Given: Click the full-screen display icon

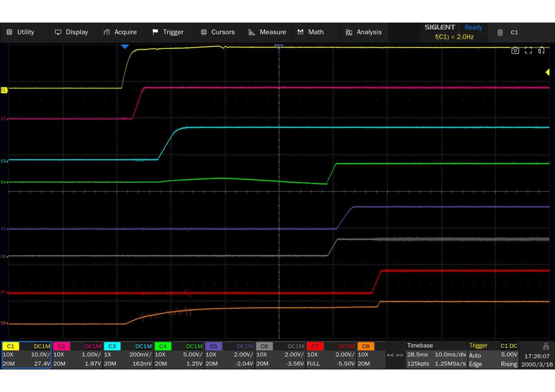Looking at the screenshot, I should coord(528,51).
